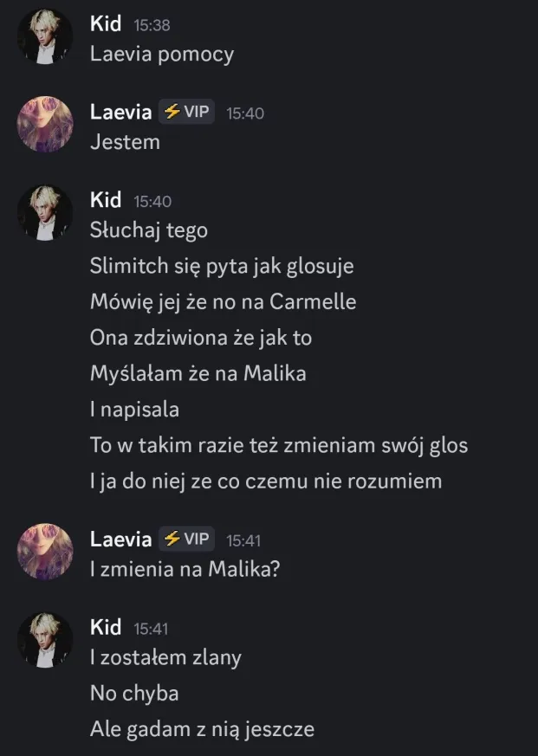Image resolution: width=538 pixels, height=756 pixels.
Task: Click the VIP badge above the 'Jestem' message
Action: click(x=186, y=113)
